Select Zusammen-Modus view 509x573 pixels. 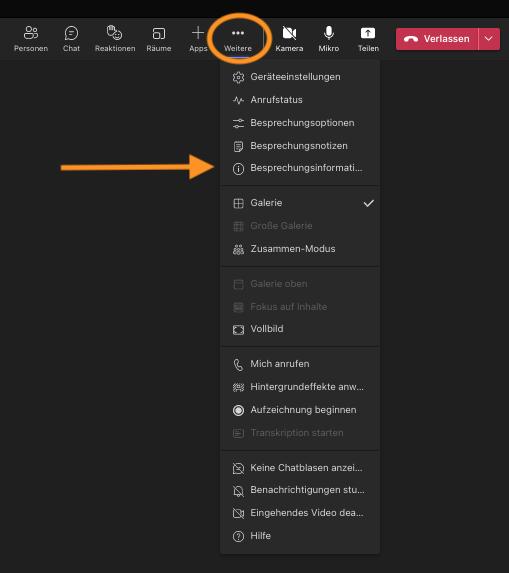[x=300, y=249]
